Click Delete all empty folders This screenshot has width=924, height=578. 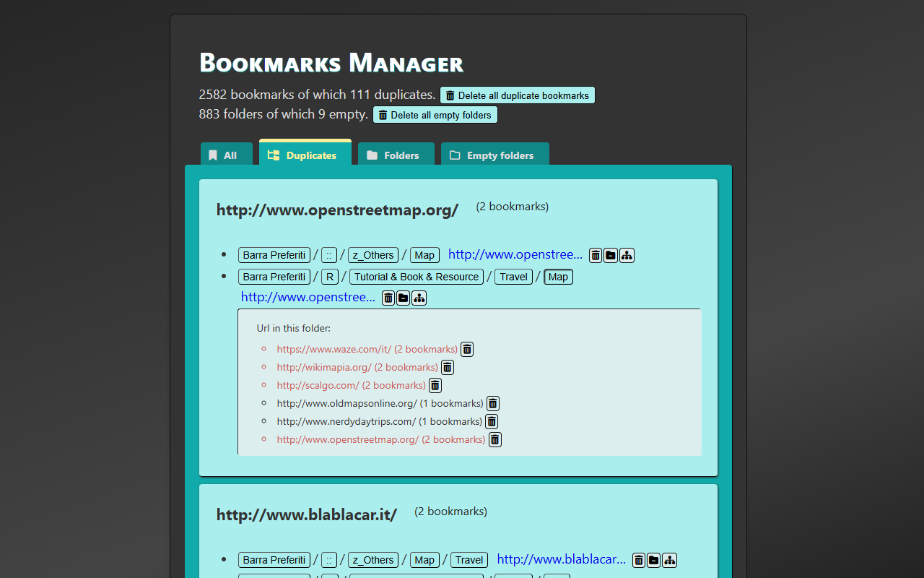[x=435, y=115]
